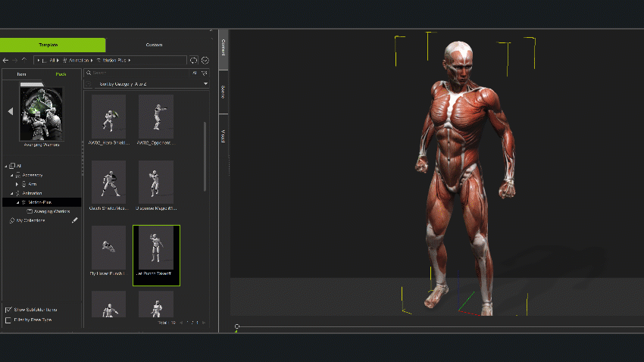The image size is (644, 362).
Task: Click the circled checkmark icon at top right
Action: 205,60
